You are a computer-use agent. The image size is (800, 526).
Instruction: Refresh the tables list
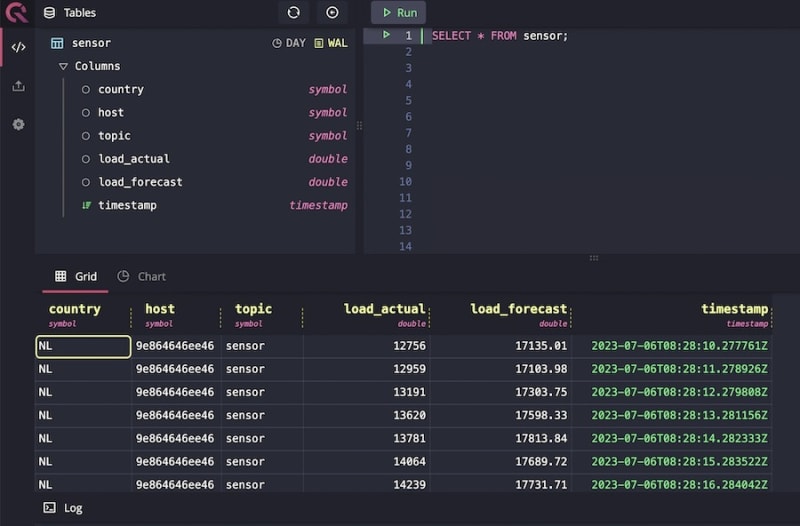tap(293, 13)
